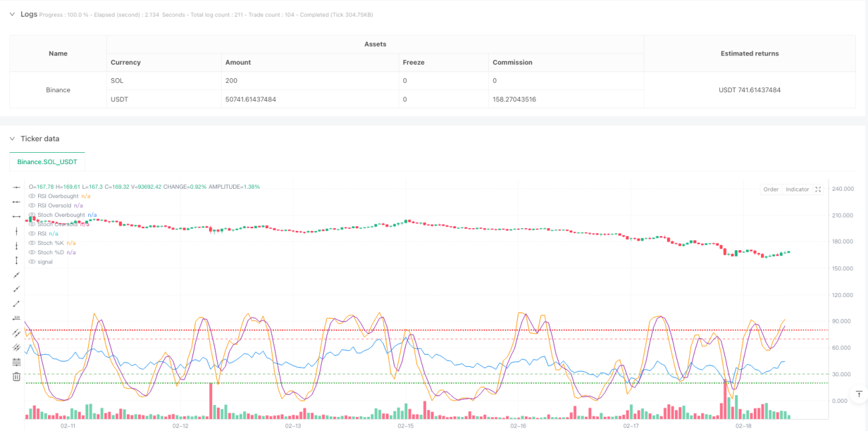Toggle visibility of Stoch %K
This screenshot has width=868, height=431.
pos(32,243)
